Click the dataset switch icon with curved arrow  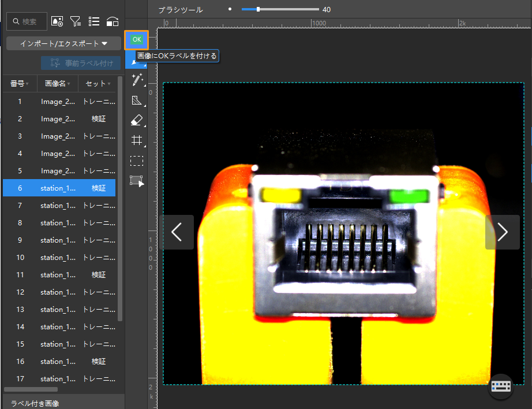click(x=113, y=21)
